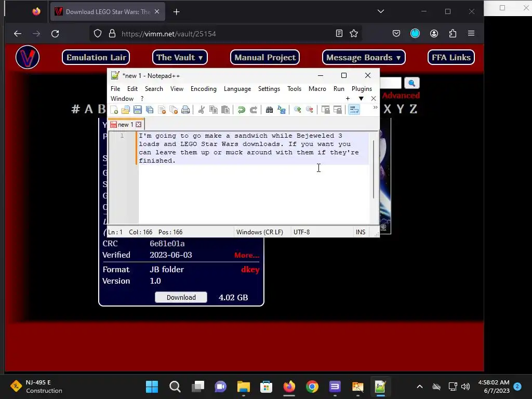Cut selection with the scissors icon
This screenshot has width=532, height=399.
pos(201,110)
